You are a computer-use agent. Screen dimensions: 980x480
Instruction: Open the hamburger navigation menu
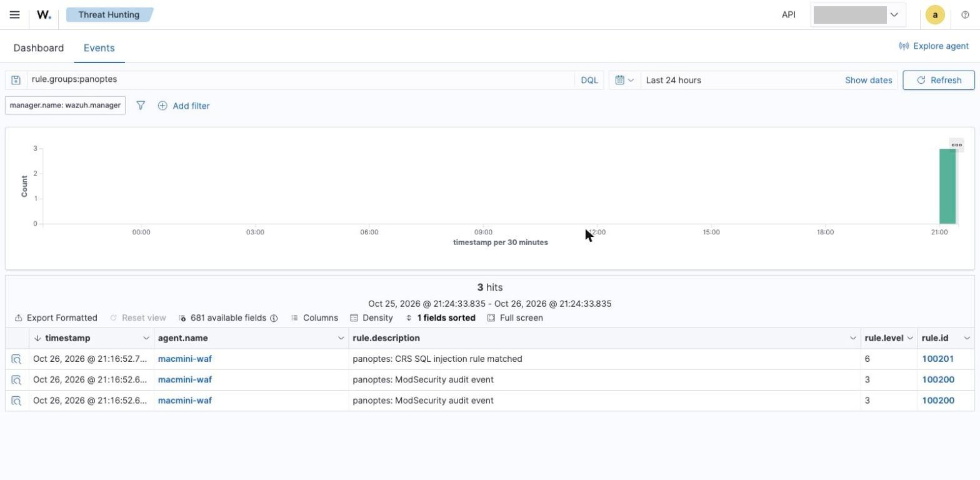pos(14,14)
